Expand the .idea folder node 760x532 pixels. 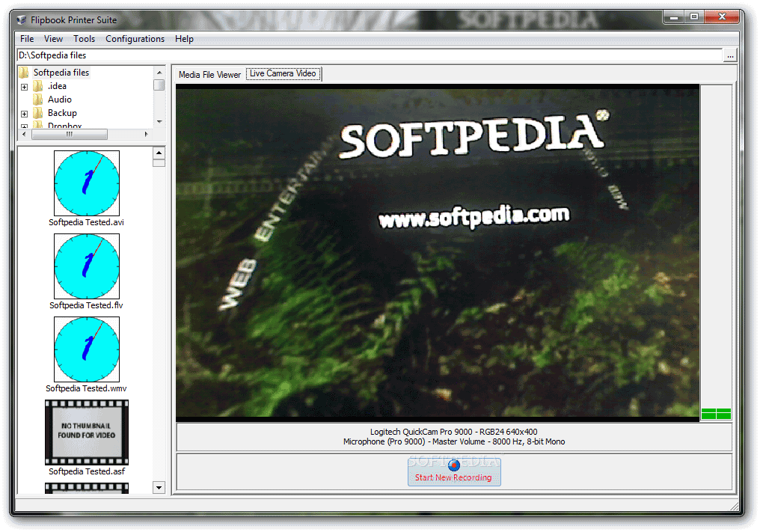(24, 87)
